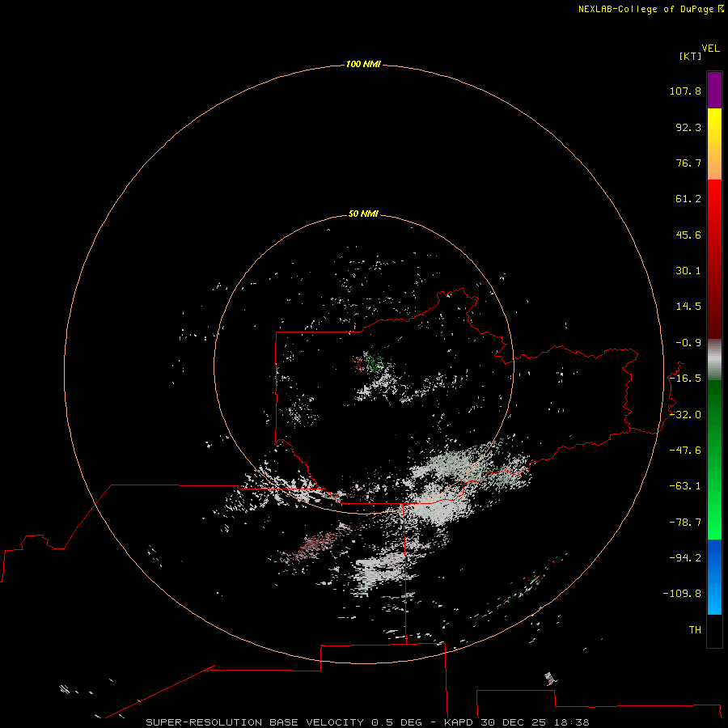The height and width of the screenshot is (728, 728).
Task: Click the 50 NMI range ring label
Action: pyautogui.click(x=363, y=214)
